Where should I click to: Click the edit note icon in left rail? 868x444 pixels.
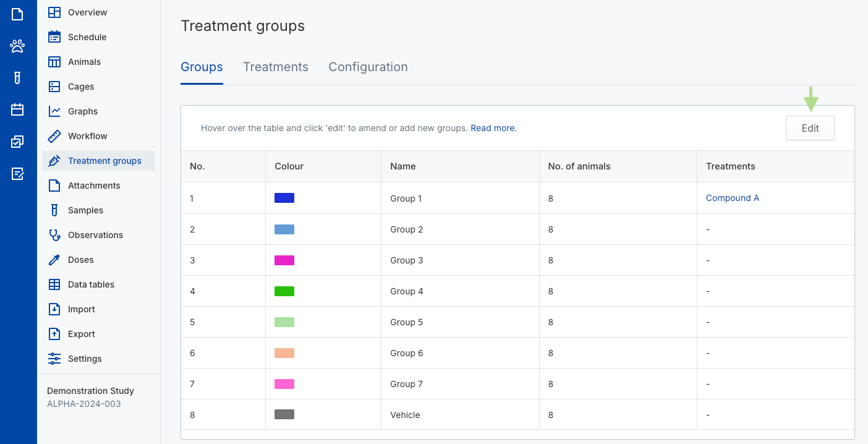click(x=17, y=174)
